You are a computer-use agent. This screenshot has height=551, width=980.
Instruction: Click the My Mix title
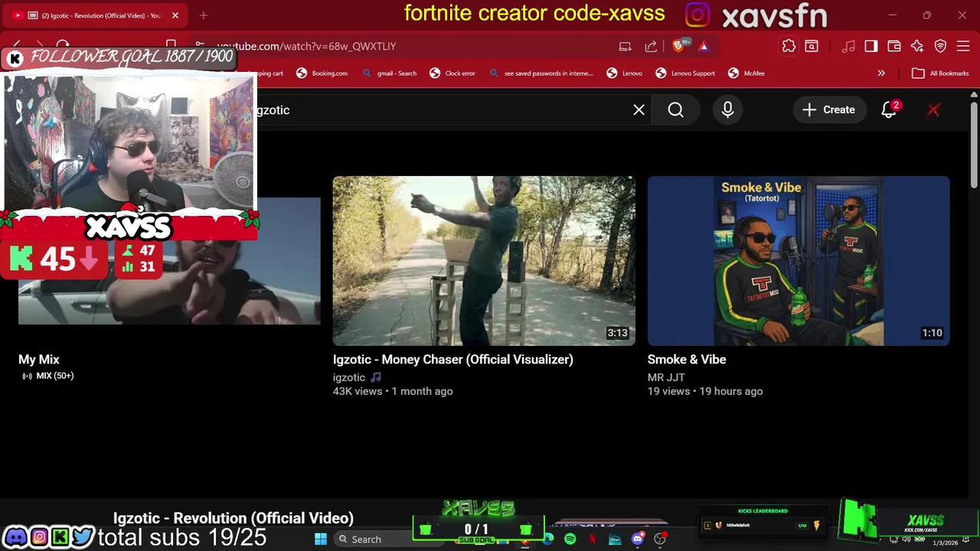(39, 359)
